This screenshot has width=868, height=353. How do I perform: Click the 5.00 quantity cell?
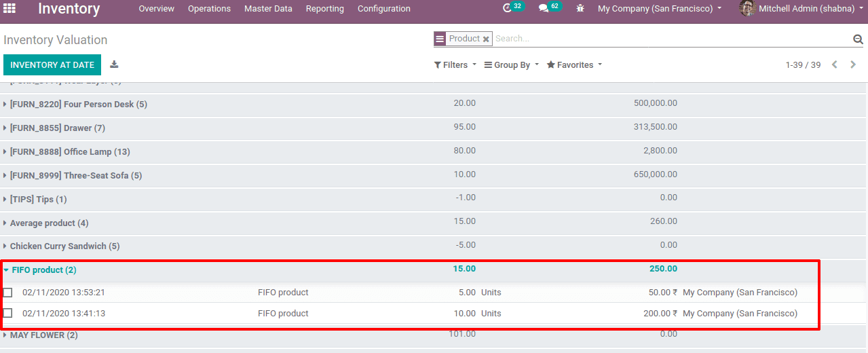point(467,293)
